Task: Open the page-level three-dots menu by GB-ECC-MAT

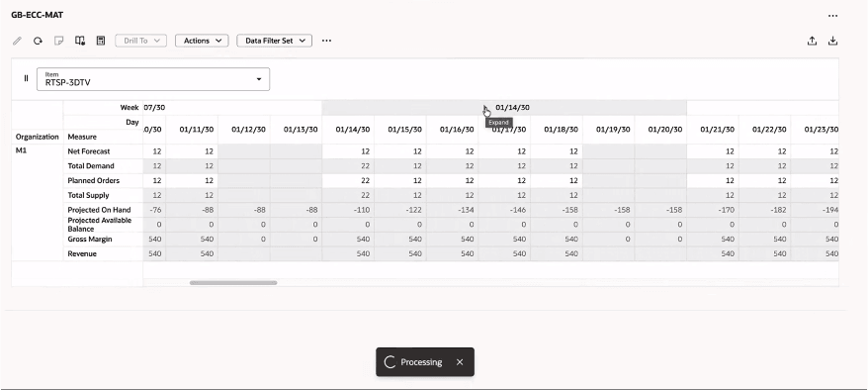Action: click(832, 16)
